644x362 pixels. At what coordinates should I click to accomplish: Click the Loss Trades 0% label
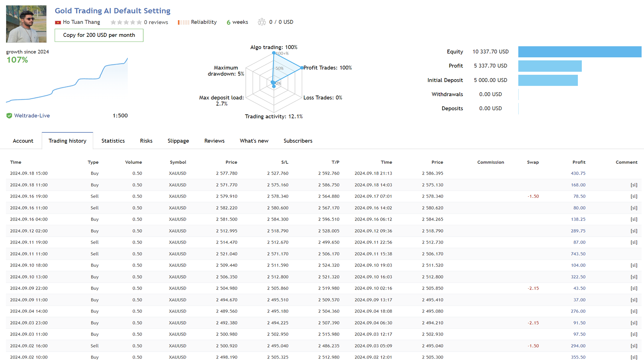(x=323, y=98)
